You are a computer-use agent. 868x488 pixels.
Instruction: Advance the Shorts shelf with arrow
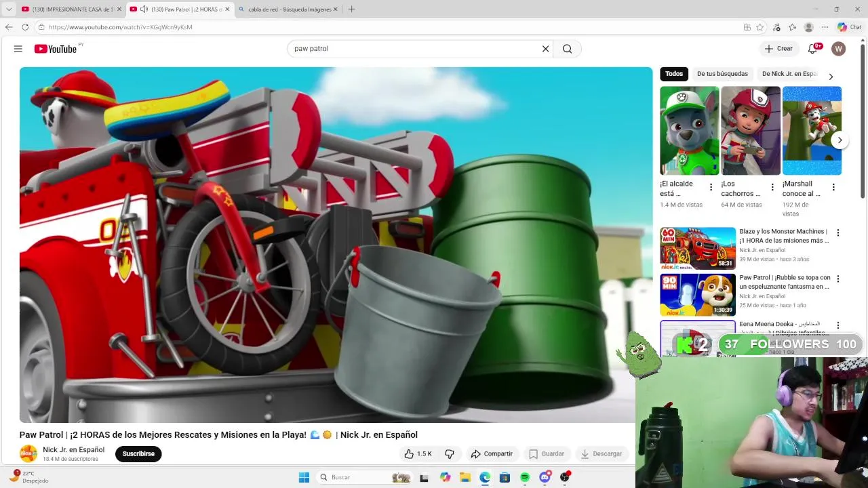[x=840, y=140]
